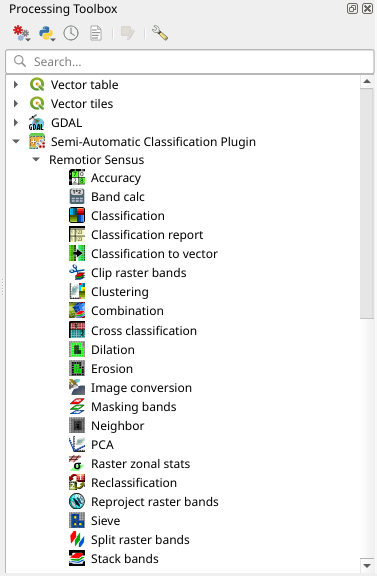Select the Clip raster bands label
Screen dimensions: 377x576
[x=139, y=273]
